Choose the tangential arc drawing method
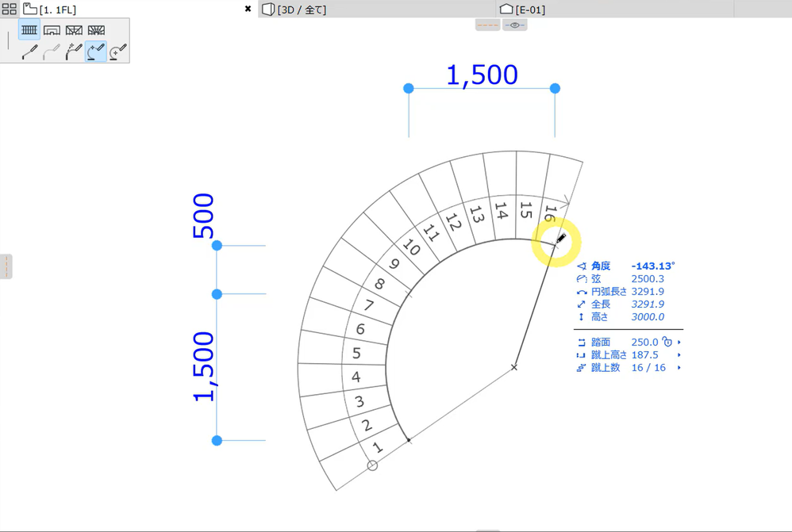Viewport: 792px width, 532px height. point(74,52)
